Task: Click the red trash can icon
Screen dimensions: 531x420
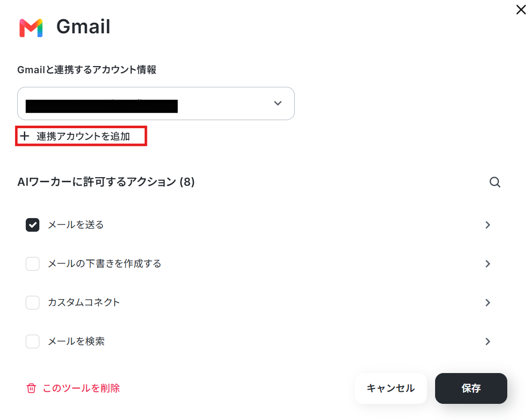Action: (31, 388)
